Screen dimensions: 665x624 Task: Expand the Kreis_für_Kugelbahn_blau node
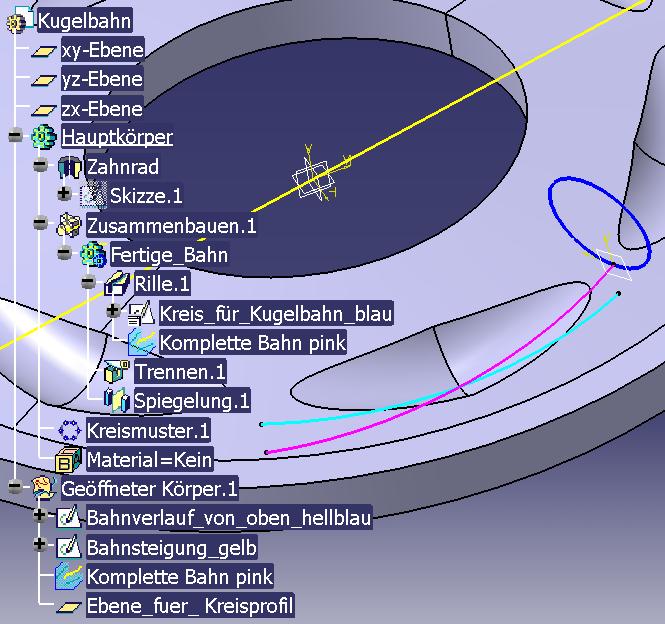pos(112,310)
